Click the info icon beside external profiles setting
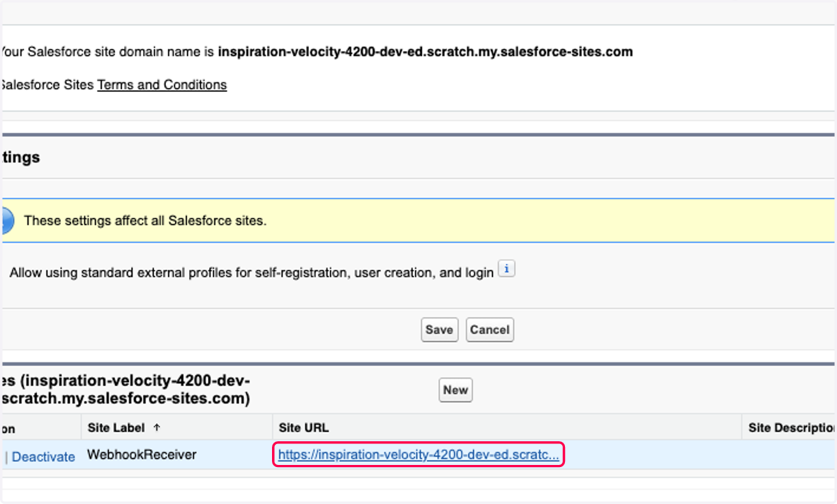This screenshot has width=837, height=504. coord(507,270)
